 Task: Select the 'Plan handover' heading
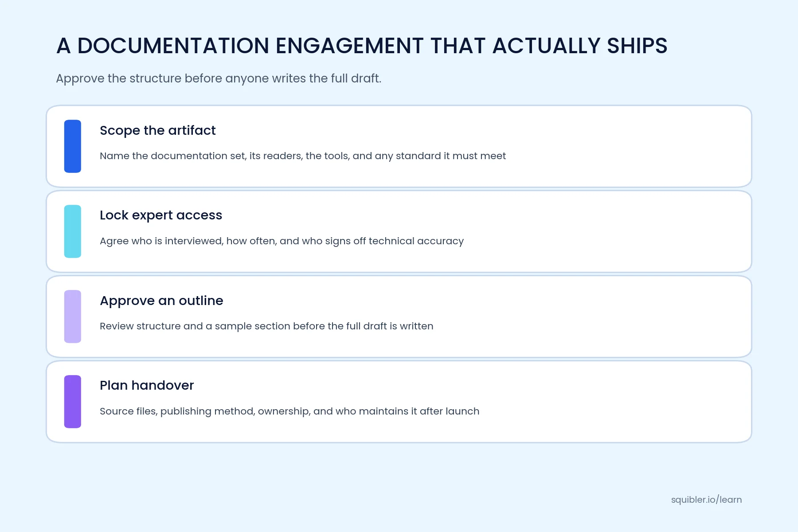147,385
